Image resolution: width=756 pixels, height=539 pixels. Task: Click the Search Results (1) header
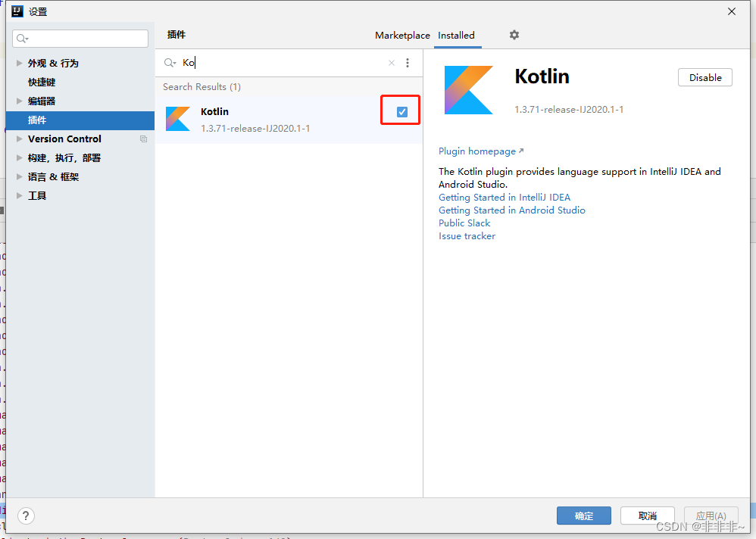click(201, 87)
